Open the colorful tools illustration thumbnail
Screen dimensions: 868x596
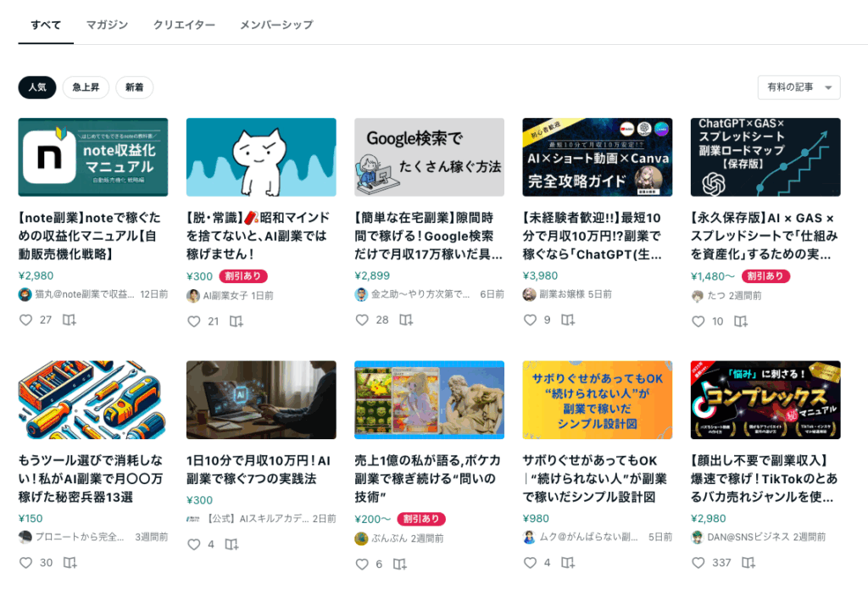93,400
